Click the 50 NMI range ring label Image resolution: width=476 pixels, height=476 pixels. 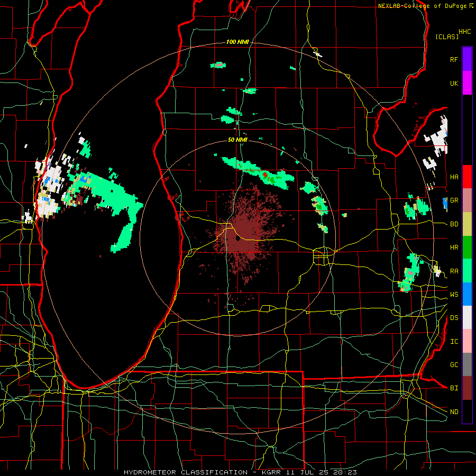(x=237, y=140)
